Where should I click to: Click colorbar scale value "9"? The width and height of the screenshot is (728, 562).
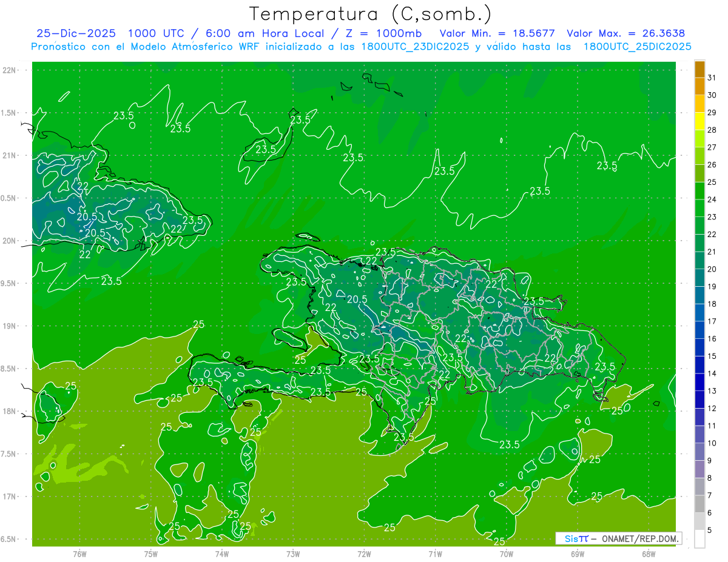click(710, 461)
